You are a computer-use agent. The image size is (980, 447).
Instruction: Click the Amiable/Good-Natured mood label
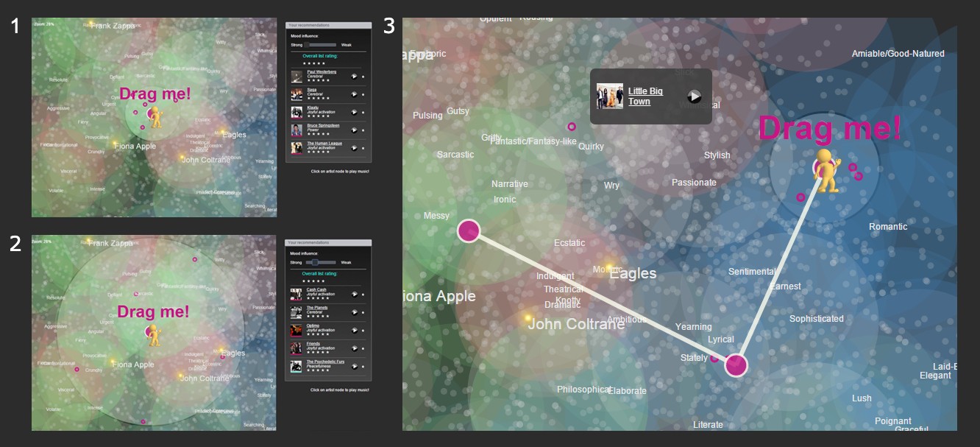tap(898, 54)
